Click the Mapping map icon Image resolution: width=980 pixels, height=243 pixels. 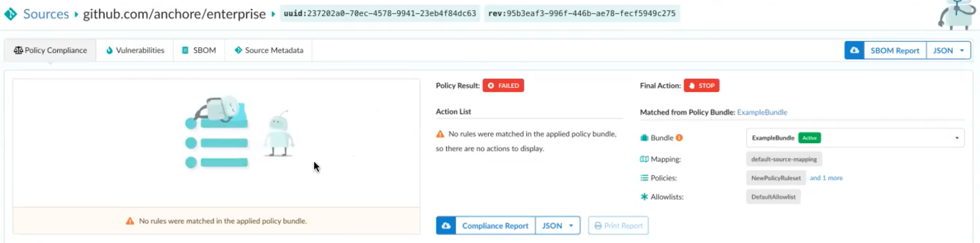click(x=644, y=159)
